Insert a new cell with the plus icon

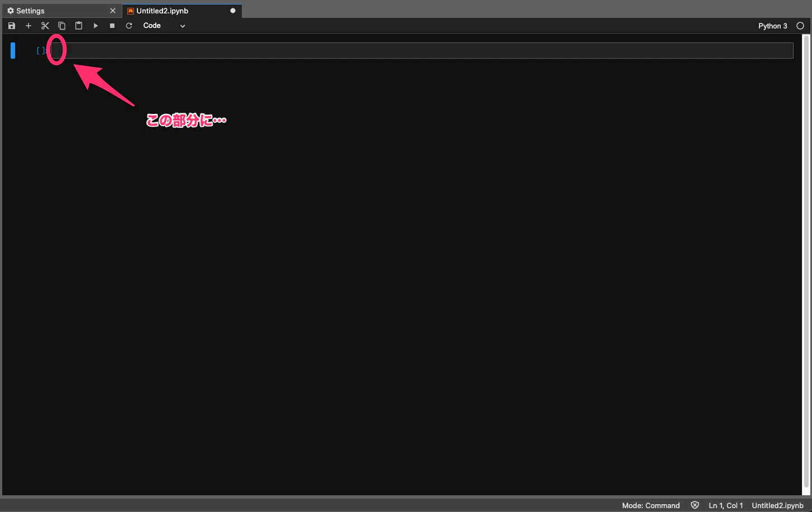point(28,26)
